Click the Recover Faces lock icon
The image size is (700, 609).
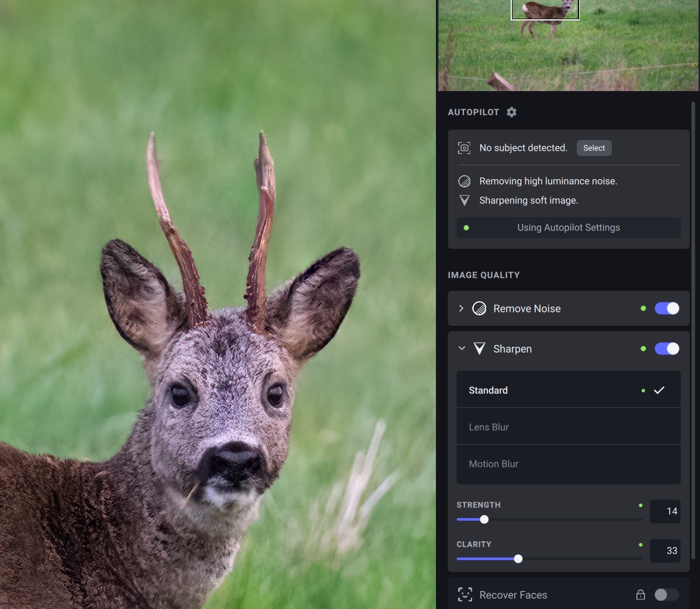[640, 595]
